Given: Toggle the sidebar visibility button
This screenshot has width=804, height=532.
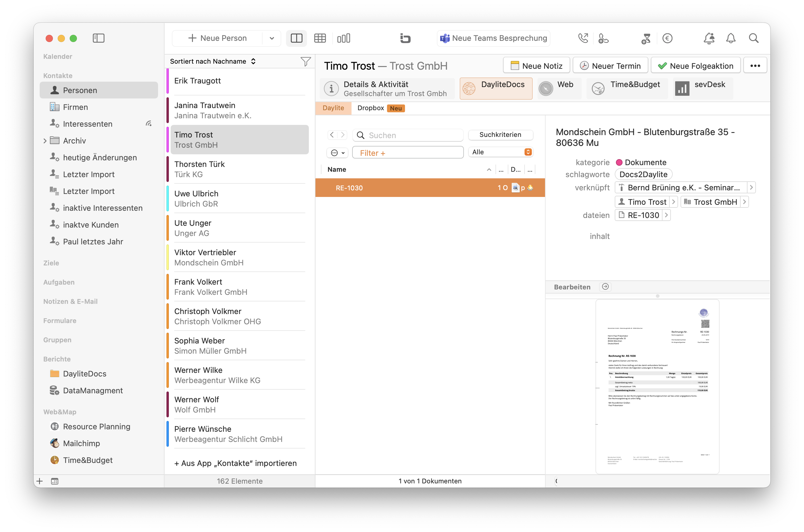Looking at the screenshot, I should [99, 38].
